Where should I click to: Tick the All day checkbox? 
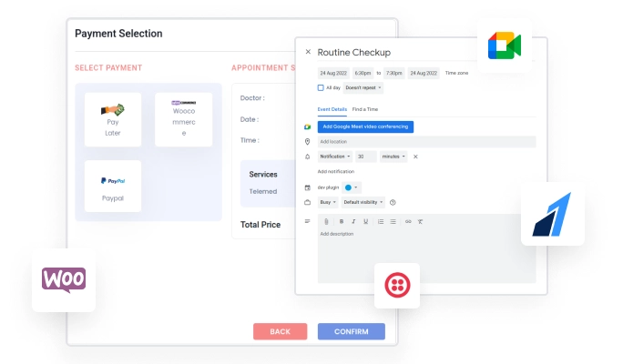pos(321,87)
